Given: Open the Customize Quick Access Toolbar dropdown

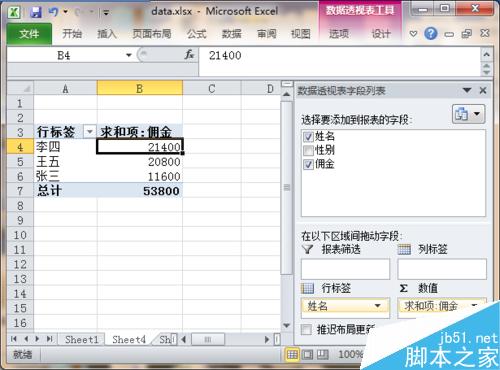Looking at the screenshot, I should tap(106, 13).
